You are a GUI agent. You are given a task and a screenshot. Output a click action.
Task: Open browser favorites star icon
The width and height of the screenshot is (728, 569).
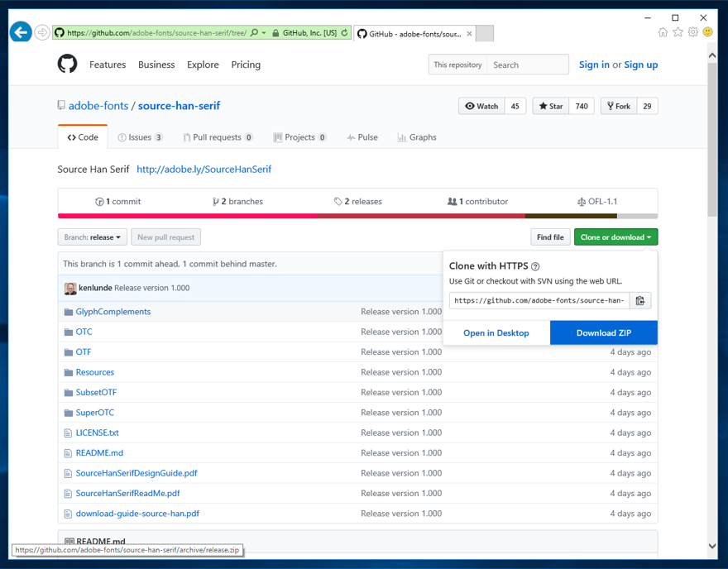[x=678, y=32]
